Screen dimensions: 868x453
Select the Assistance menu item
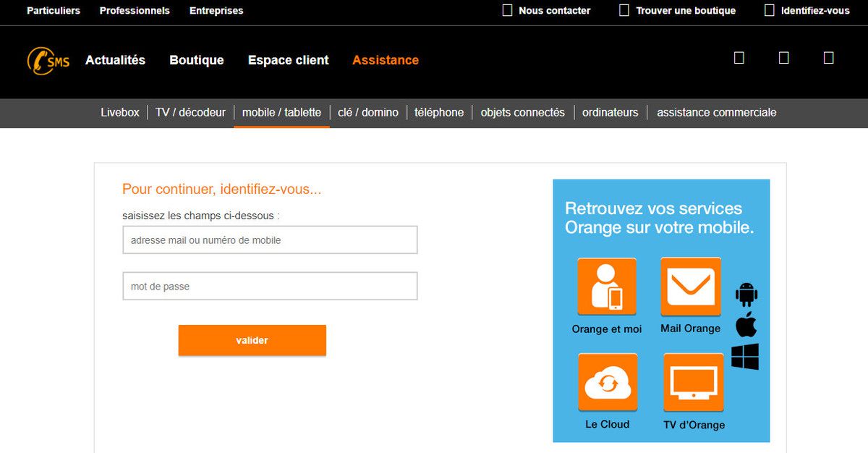[386, 60]
